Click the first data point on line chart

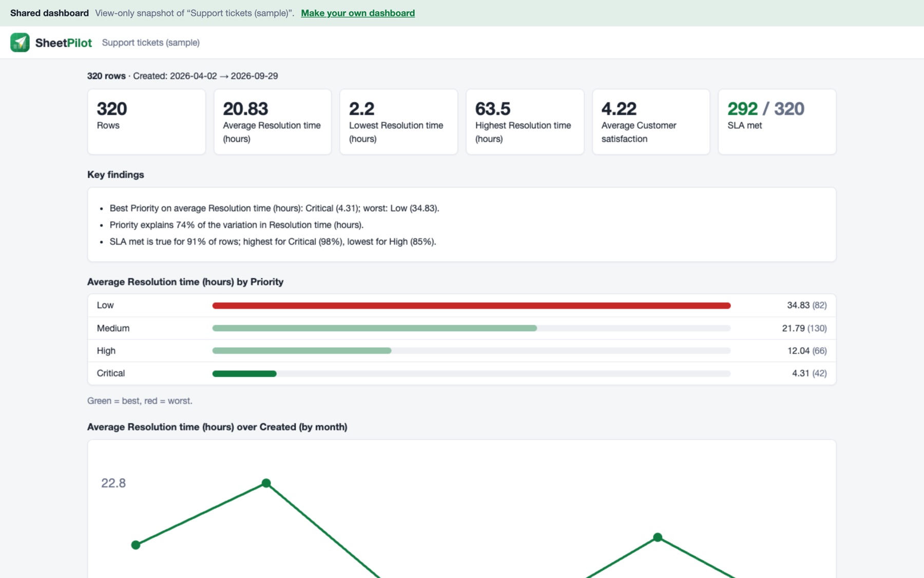click(x=136, y=545)
